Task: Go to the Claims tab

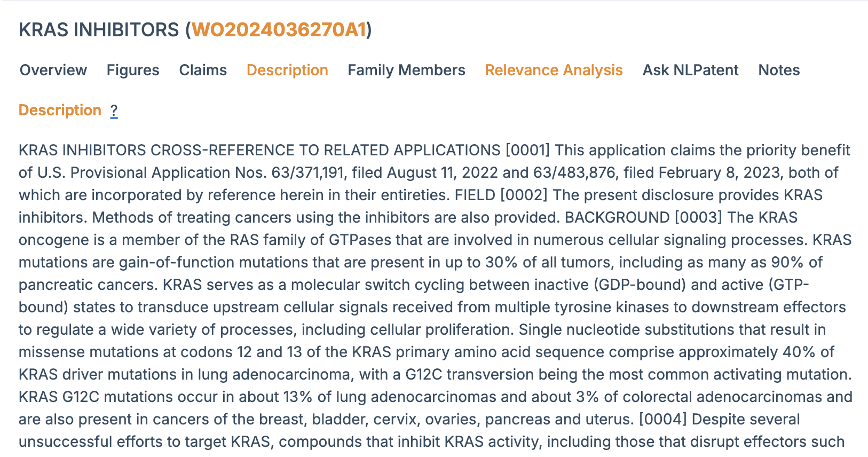Action: (x=203, y=70)
